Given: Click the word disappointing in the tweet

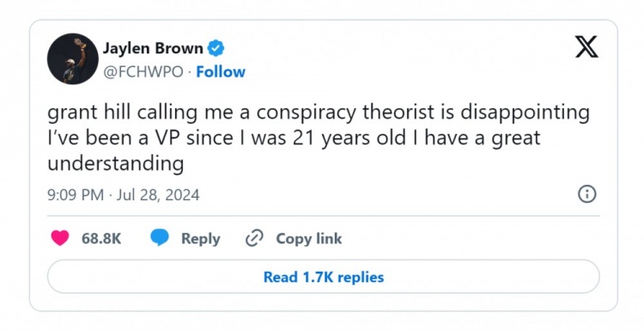Looking at the screenshot, I should click(x=525, y=113).
